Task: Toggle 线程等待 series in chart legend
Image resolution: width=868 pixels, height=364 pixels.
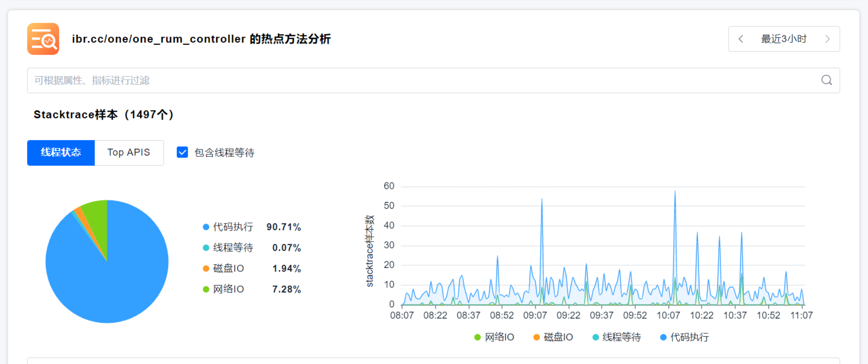Action: pyautogui.click(x=617, y=337)
